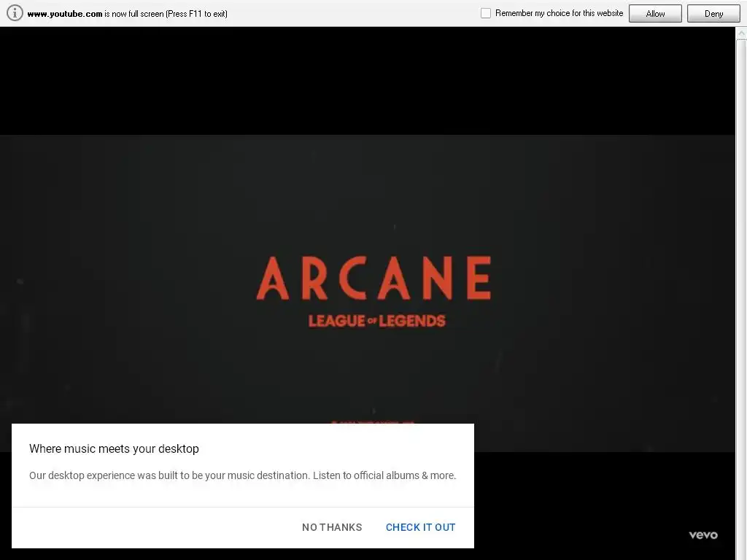The width and height of the screenshot is (747, 560).
Task: Allow full screen for youtube.com
Action: point(655,13)
